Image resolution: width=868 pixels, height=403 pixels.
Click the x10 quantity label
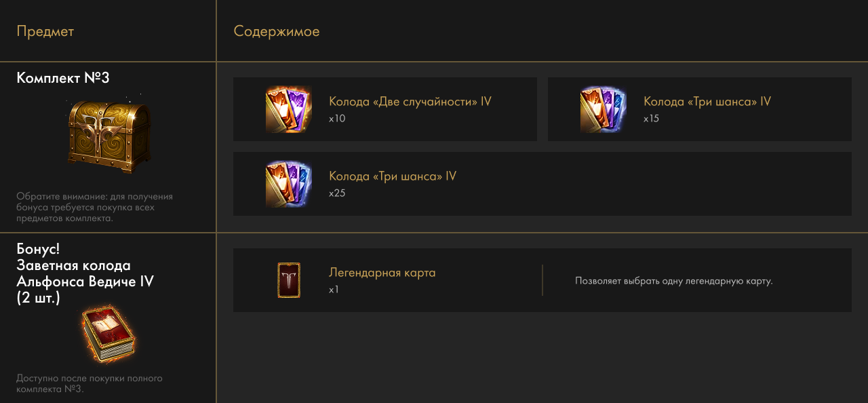pyautogui.click(x=337, y=119)
